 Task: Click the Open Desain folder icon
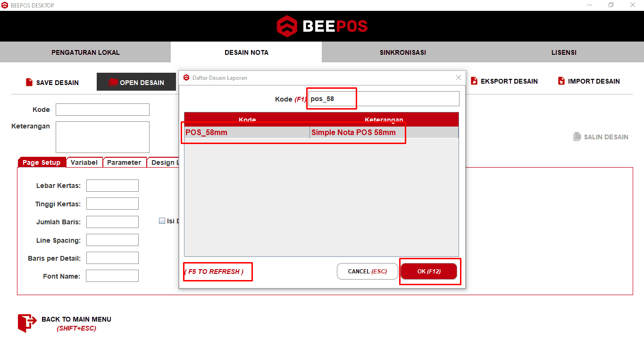click(113, 82)
